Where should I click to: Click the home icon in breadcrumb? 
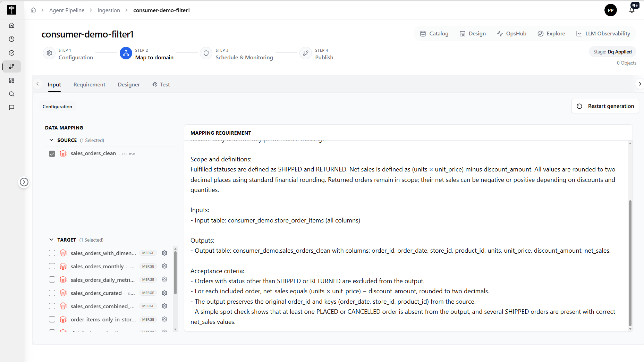point(33,10)
